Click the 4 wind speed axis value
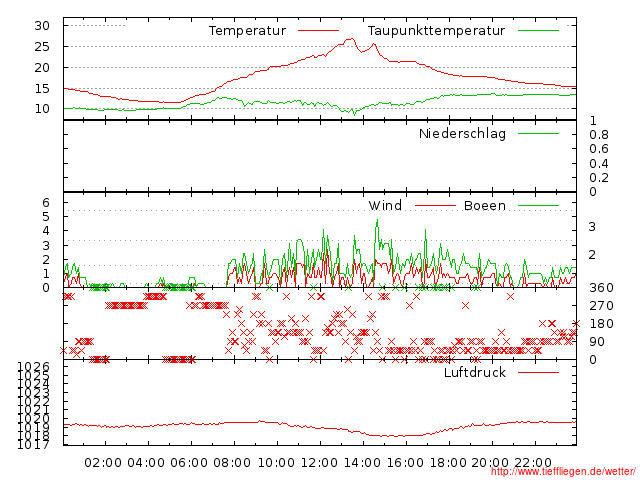This screenshot has height=480, width=640. [46, 231]
